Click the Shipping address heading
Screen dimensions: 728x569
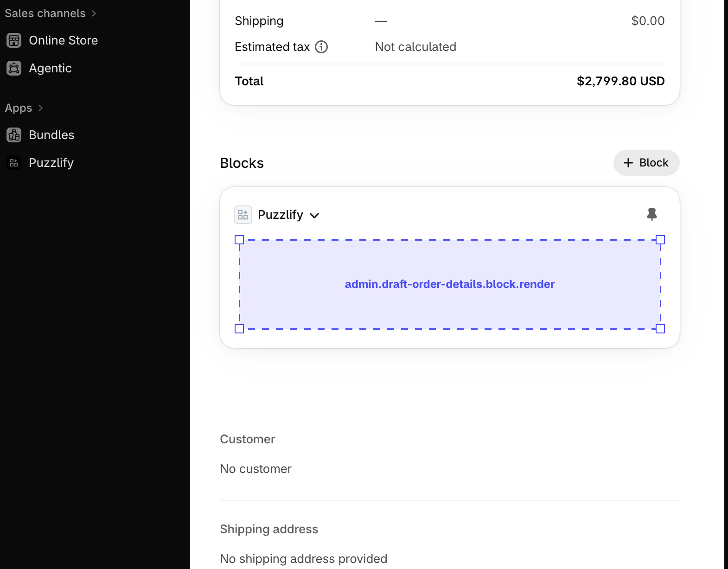[269, 529]
